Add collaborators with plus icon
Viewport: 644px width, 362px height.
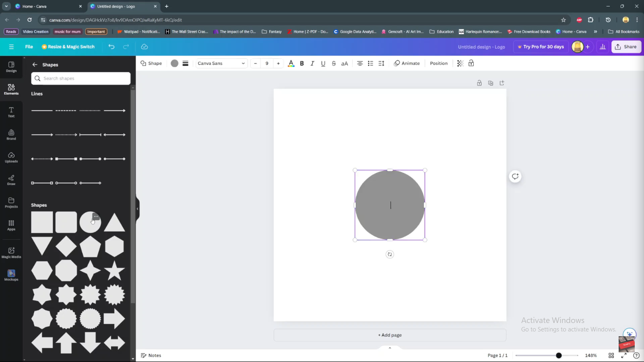pos(588,47)
